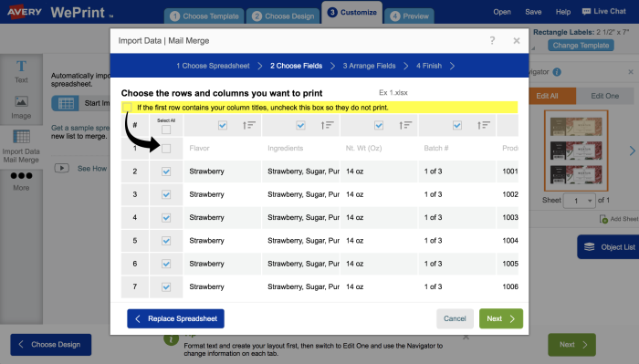
Task: Uncheck the row 5 checkbox
Action: 166,241
